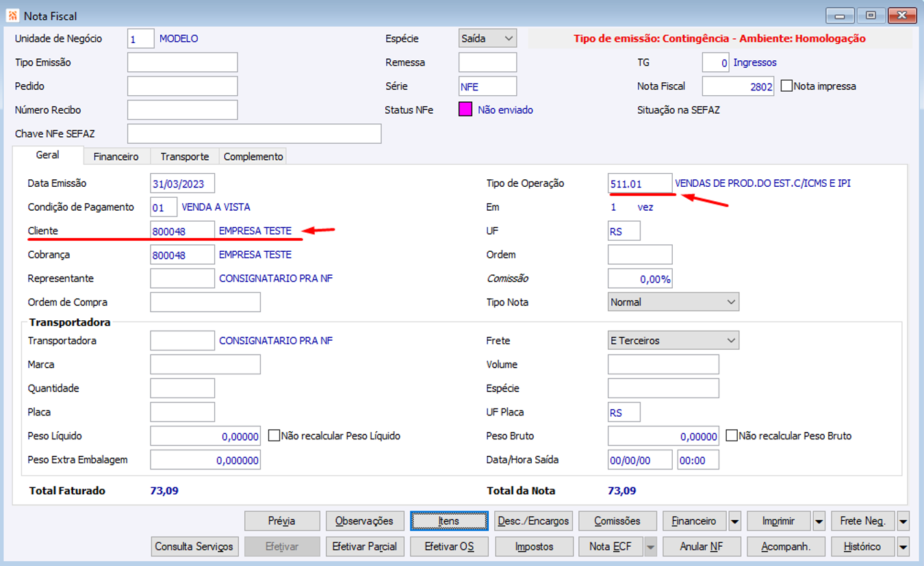
Task: Click the UF field under Em
Action: coord(624,231)
